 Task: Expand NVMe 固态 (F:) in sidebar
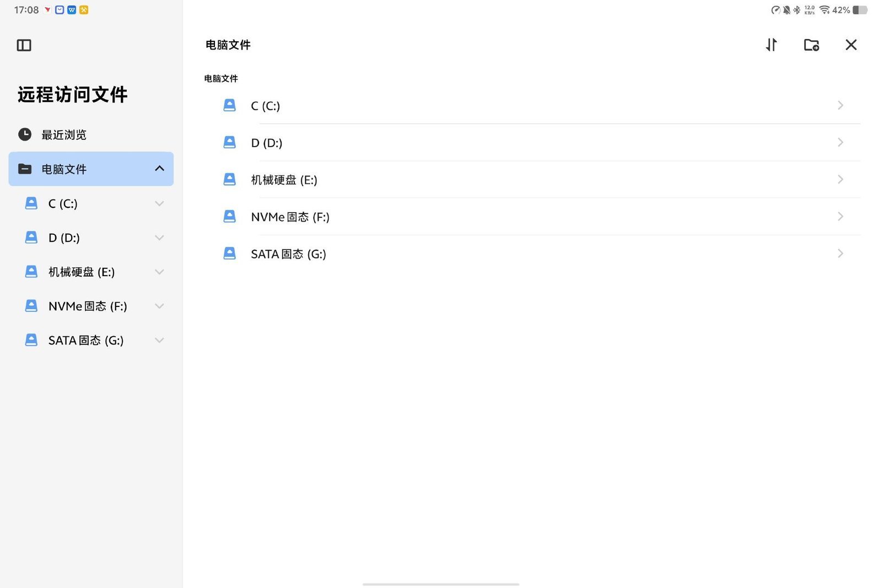click(x=159, y=306)
